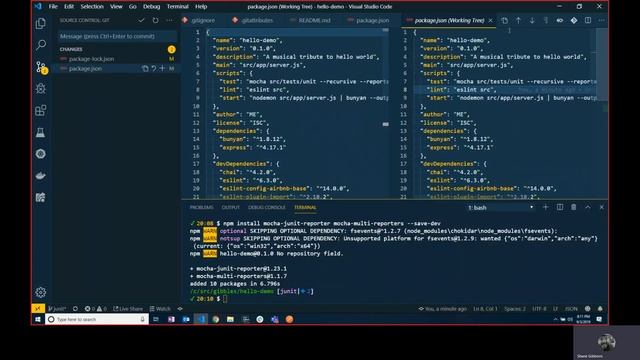Toggle file blame eye-like icon in diff toolbar
This screenshot has height=360, width=640.
tap(560, 20)
